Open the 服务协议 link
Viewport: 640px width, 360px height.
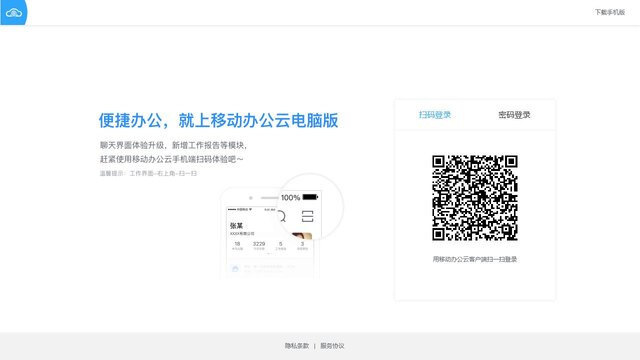[332, 346]
